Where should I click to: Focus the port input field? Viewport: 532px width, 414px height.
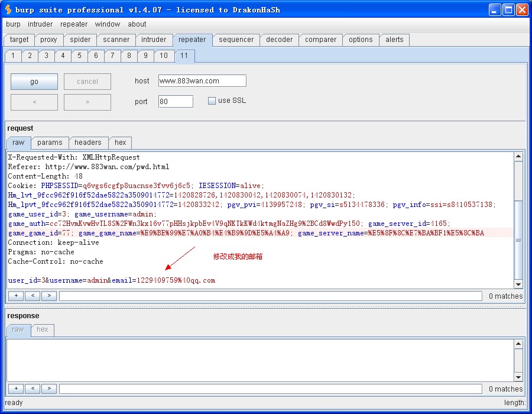click(x=176, y=102)
